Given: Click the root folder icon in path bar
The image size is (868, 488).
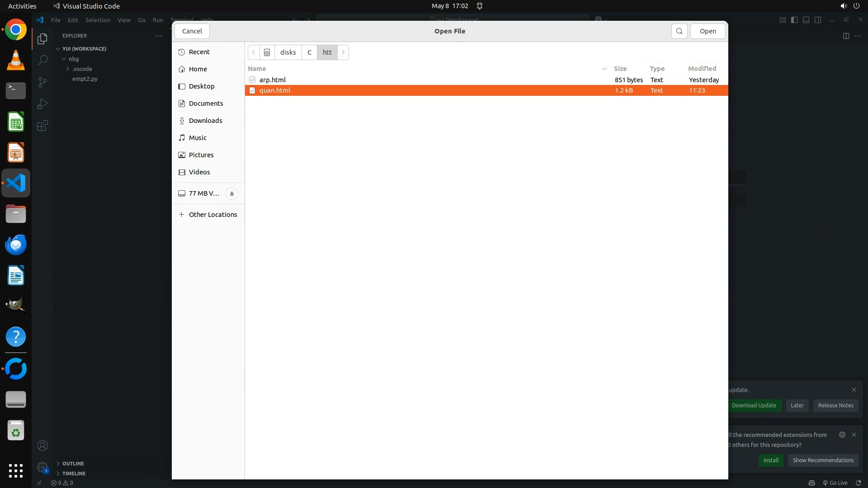Looking at the screenshot, I should 267,52.
